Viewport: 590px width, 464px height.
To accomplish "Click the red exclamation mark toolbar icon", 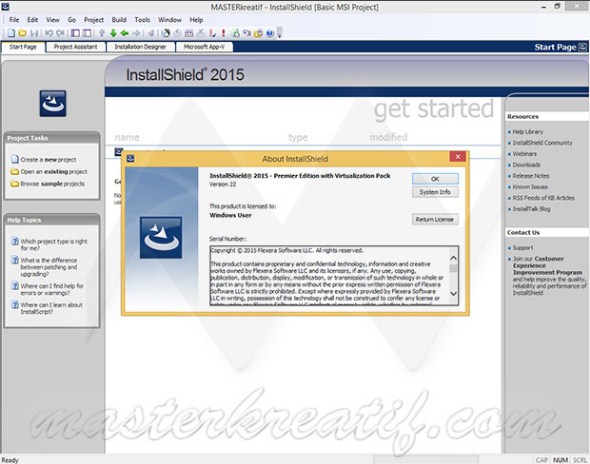I will [x=224, y=33].
